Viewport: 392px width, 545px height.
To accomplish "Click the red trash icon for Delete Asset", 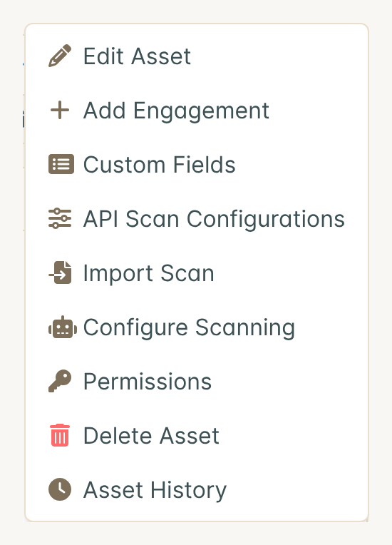I will (60, 435).
